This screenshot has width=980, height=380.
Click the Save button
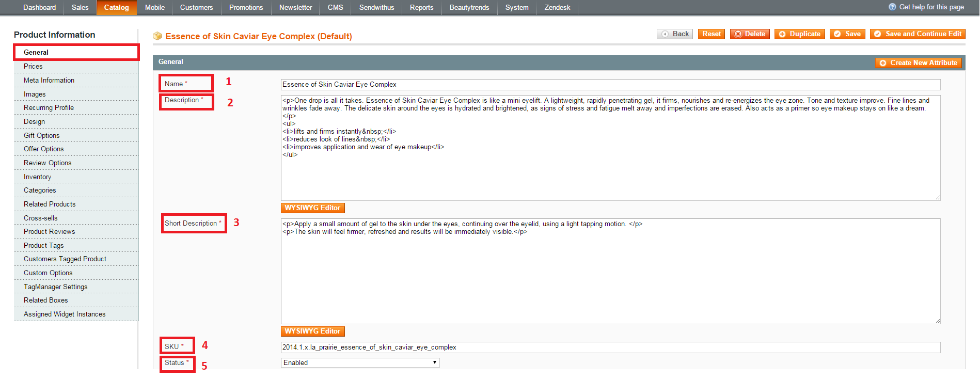tap(847, 34)
